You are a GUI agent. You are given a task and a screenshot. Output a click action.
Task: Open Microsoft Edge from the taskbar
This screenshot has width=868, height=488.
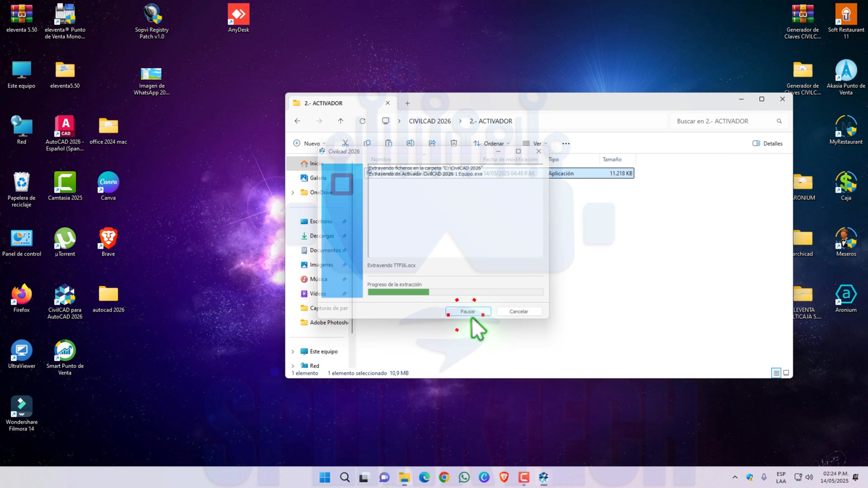click(425, 477)
